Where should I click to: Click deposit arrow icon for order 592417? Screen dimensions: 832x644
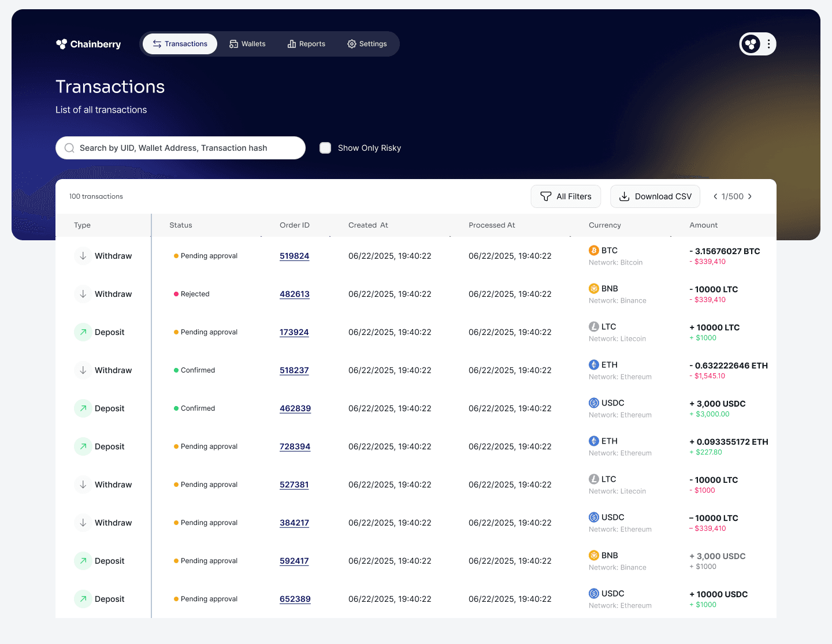pos(83,561)
